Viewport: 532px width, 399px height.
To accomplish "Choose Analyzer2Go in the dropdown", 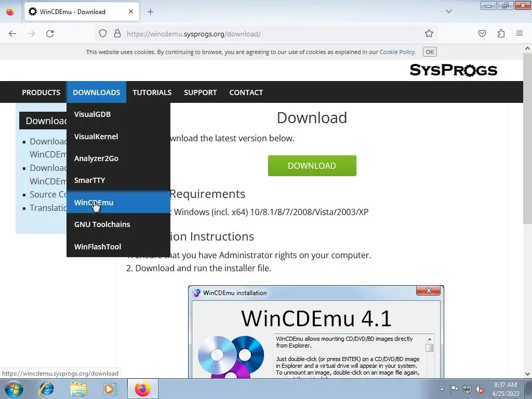I will pyautogui.click(x=118, y=158).
